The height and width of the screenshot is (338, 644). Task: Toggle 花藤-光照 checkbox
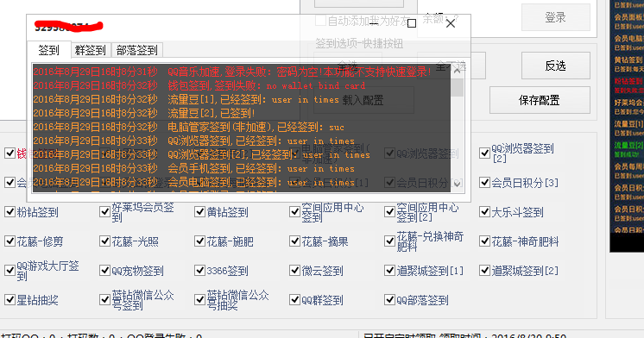(x=104, y=241)
